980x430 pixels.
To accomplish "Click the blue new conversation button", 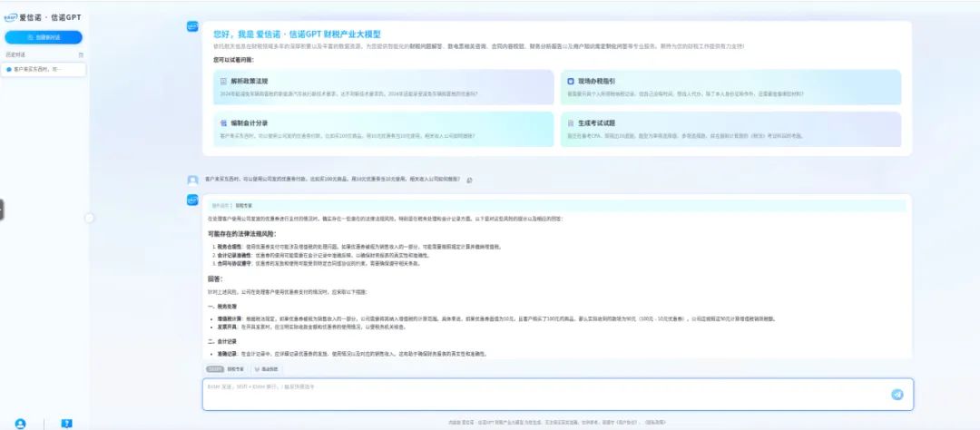I will pos(44,37).
